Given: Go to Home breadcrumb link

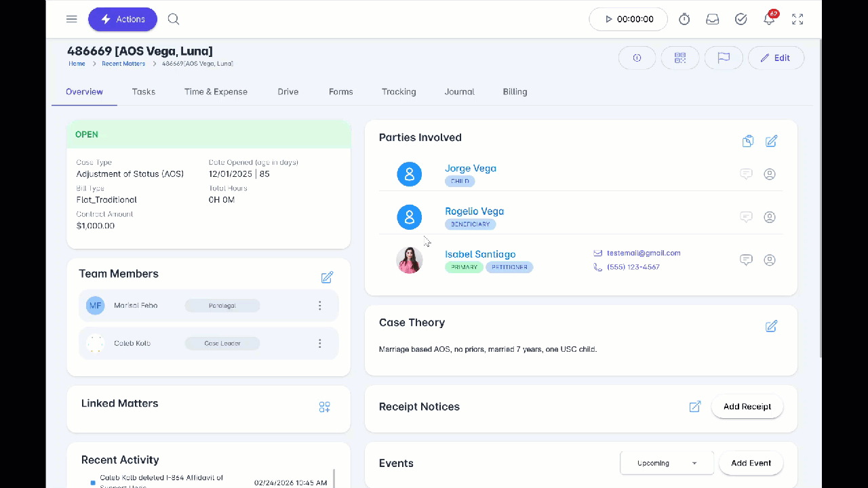Looking at the screenshot, I should pyautogui.click(x=77, y=64).
